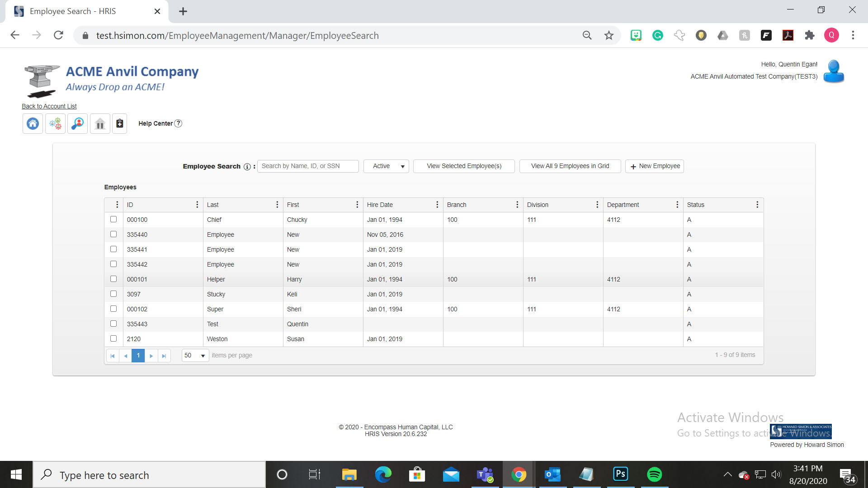This screenshot has height=488, width=868.
Task: Select checkbox for Quentin Test row
Action: [113, 324]
